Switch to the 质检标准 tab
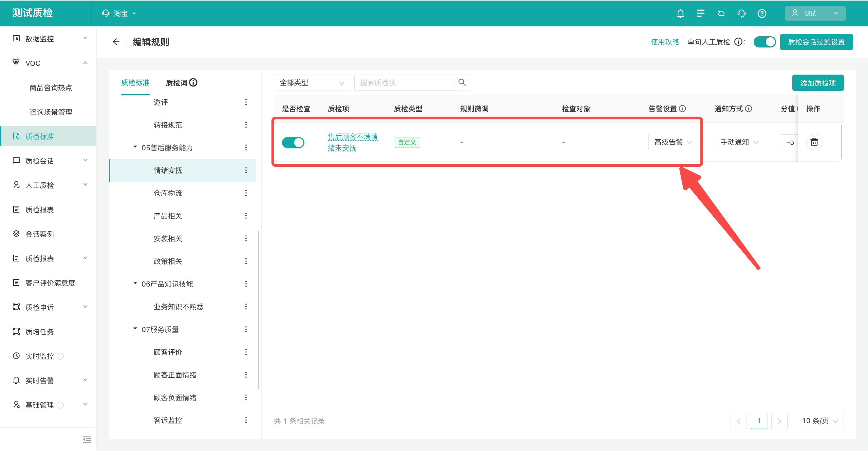Viewport: 868px width, 451px height. point(135,82)
